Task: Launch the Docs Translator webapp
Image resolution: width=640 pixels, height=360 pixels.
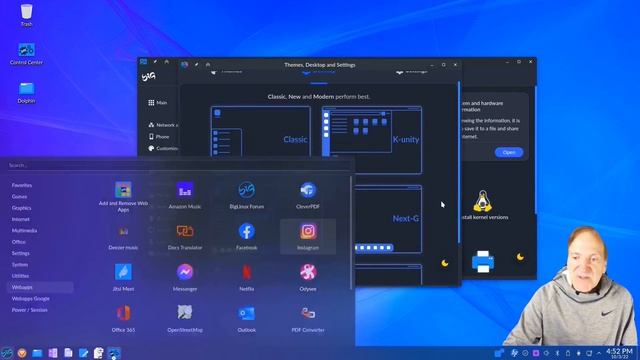Action: (185, 237)
